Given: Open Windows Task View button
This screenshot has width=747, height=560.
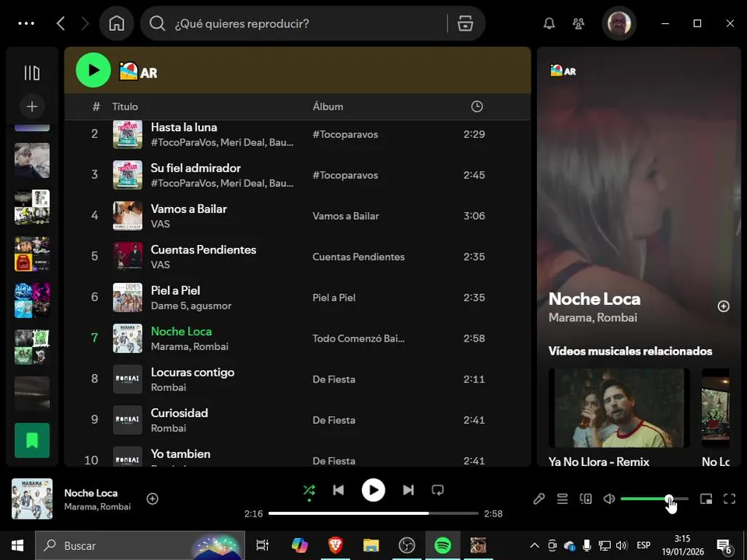Looking at the screenshot, I should [262, 546].
